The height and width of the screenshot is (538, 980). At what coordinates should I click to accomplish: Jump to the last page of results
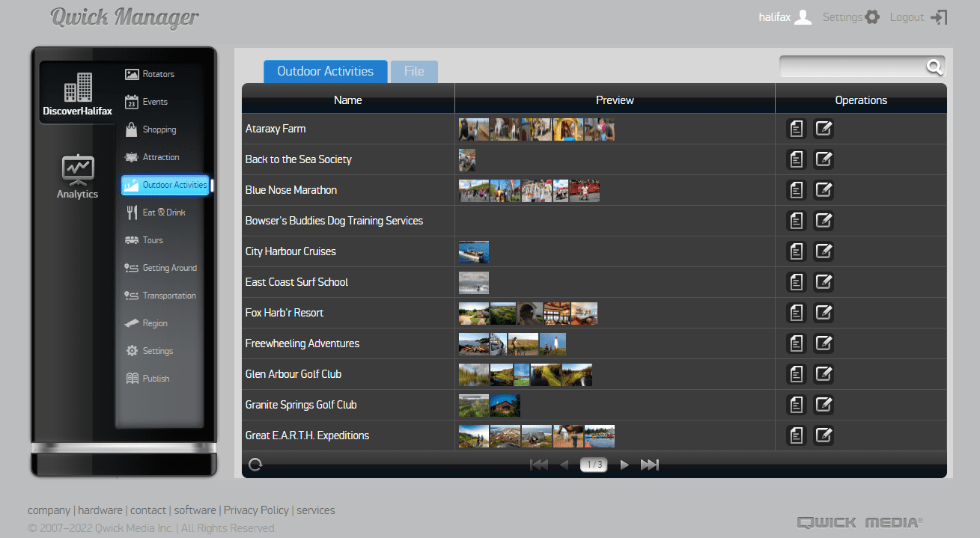650,465
